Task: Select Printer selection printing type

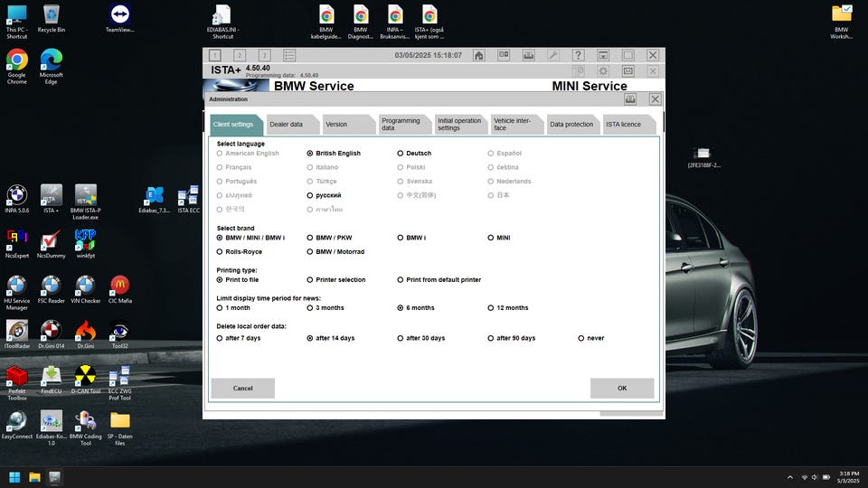Action: (x=310, y=280)
